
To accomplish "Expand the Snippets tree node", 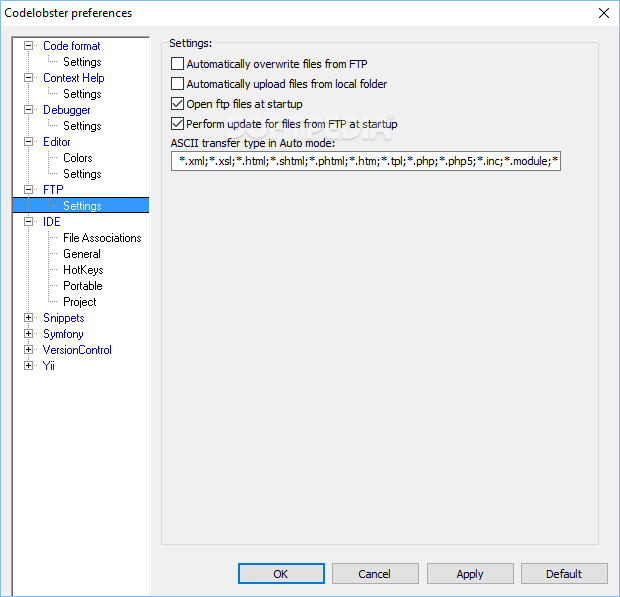I will [x=28, y=317].
